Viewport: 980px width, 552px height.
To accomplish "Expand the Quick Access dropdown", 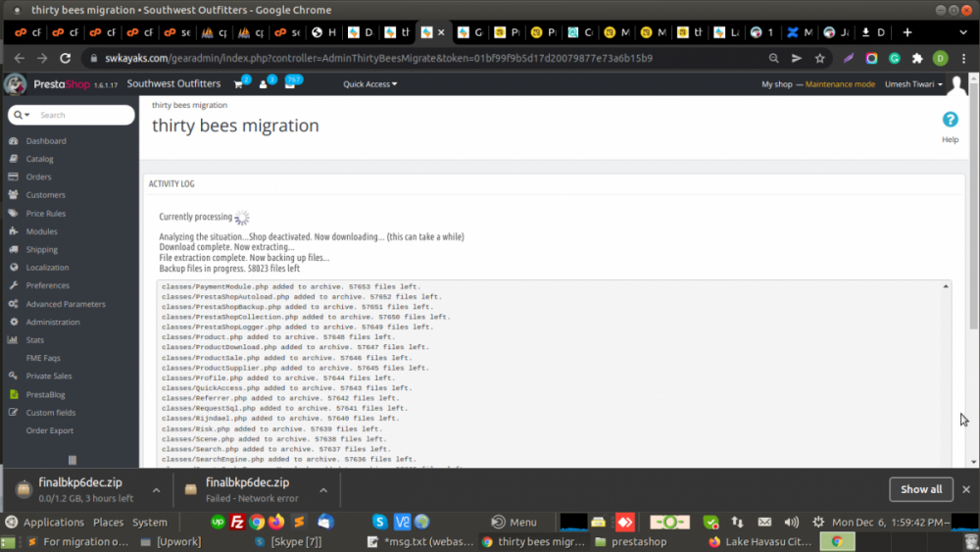I will coord(369,84).
